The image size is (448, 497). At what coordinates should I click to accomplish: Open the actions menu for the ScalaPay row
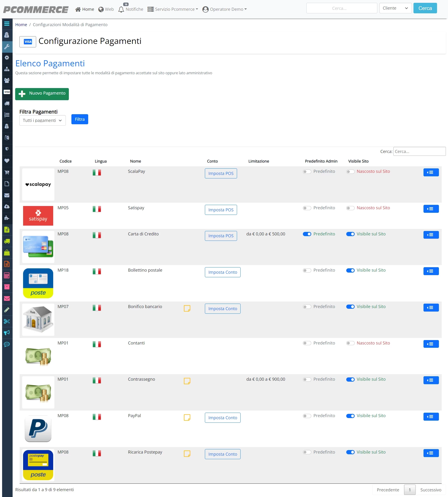431,172
